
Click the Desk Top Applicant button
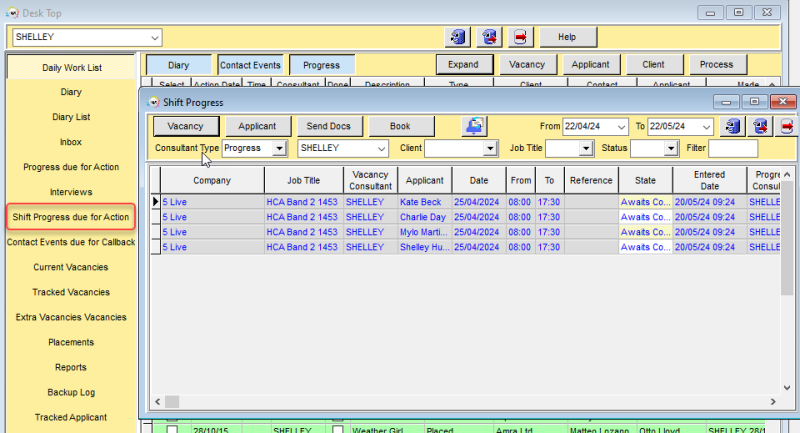click(590, 65)
